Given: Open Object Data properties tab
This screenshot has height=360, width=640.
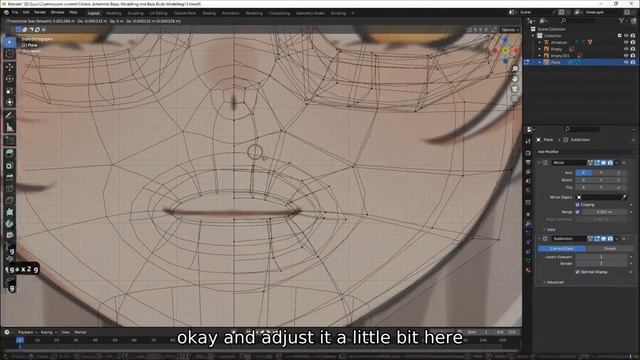Looking at the screenshot, I should click(x=528, y=260).
